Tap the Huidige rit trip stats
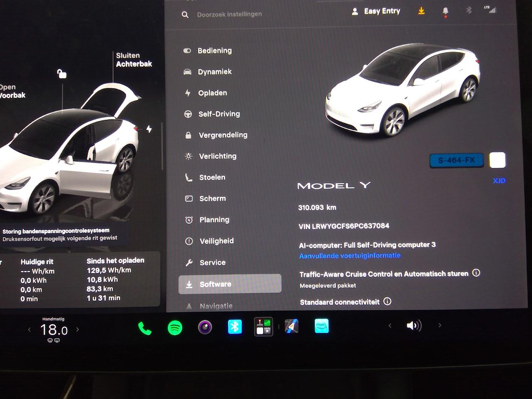The image size is (532, 399). tap(37, 280)
